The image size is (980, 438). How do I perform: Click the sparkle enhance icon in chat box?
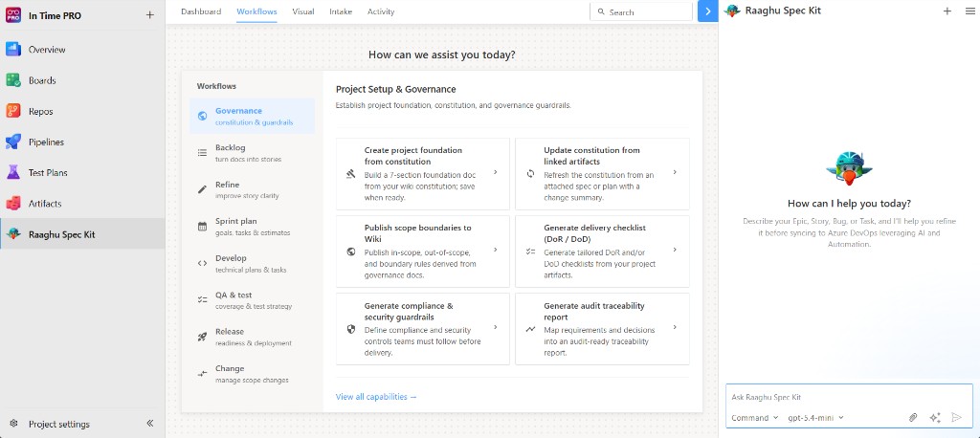(935, 417)
